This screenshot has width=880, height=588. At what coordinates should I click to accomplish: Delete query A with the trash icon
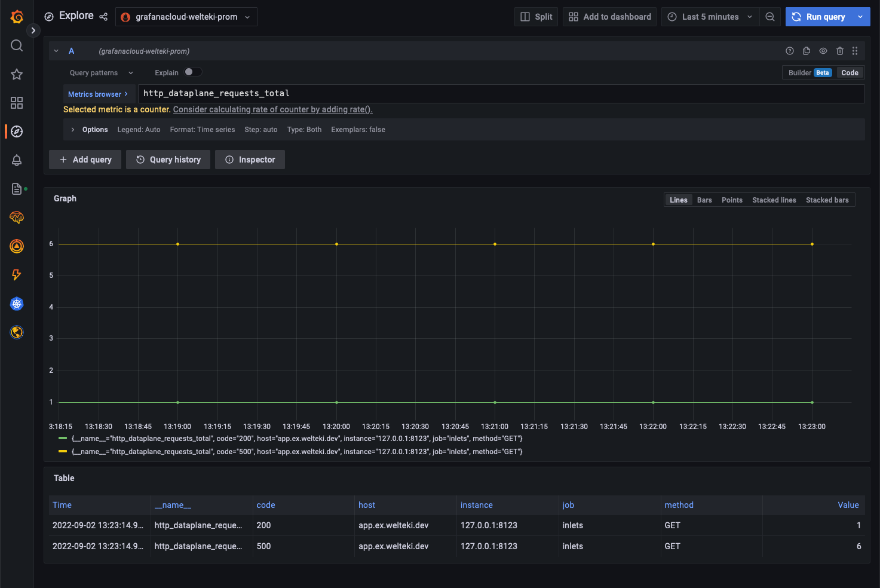click(x=840, y=51)
